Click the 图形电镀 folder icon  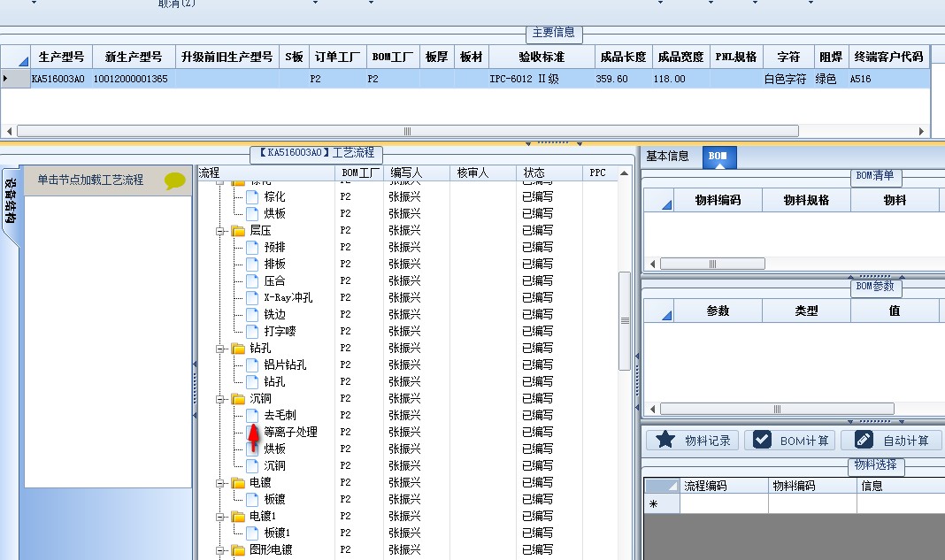coord(238,550)
